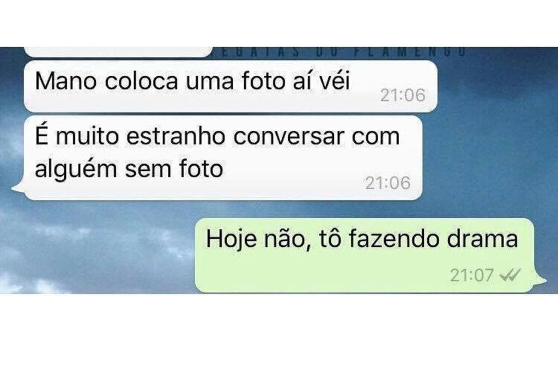
Task: Click the tail of the white received bubble
Action: tap(19, 188)
